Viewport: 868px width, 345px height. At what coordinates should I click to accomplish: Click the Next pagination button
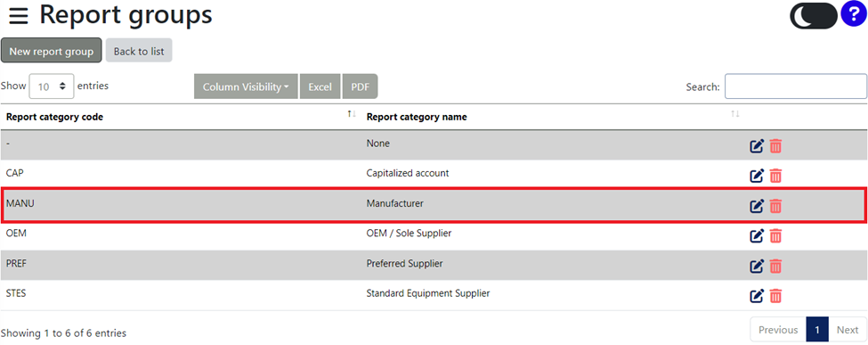(x=847, y=330)
